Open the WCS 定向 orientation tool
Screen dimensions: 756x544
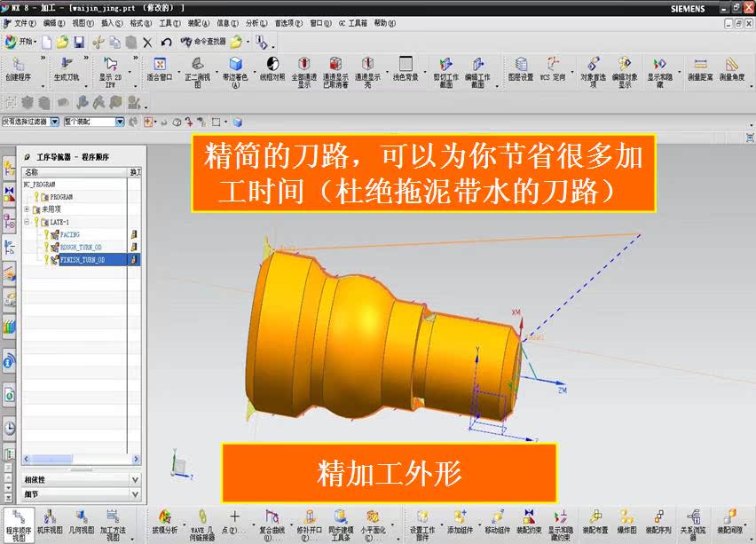[551, 69]
